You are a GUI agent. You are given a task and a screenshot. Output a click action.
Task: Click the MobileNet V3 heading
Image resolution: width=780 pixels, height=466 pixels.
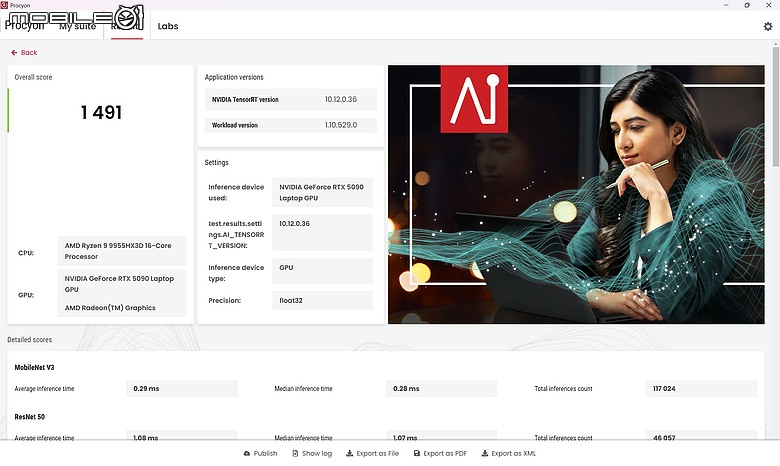pos(34,368)
